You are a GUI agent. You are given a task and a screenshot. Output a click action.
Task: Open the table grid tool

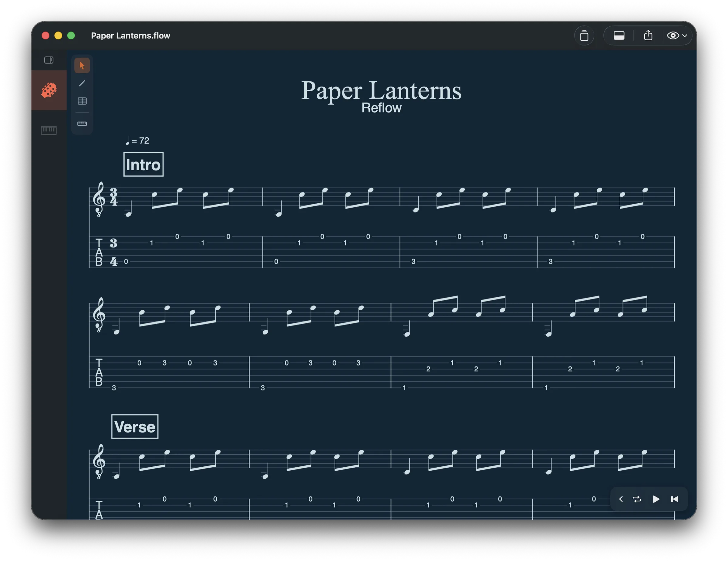tap(82, 101)
